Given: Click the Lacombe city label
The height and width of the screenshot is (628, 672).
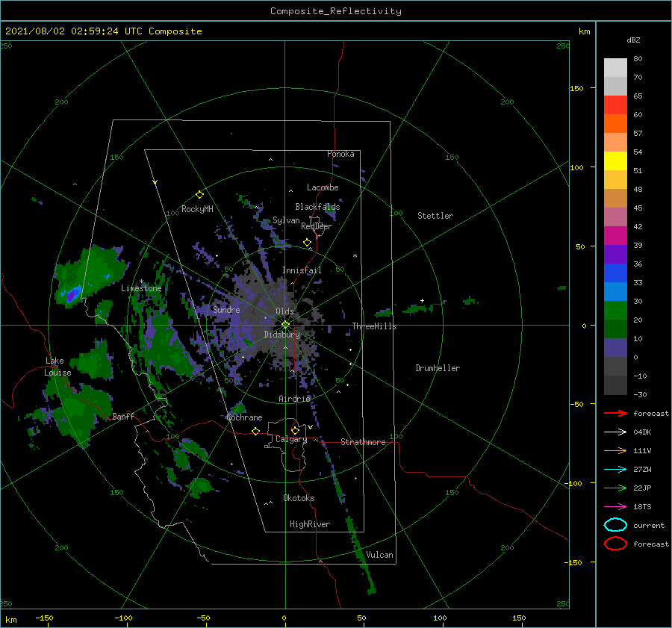Looking at the screenshot, I should [x=323, y=187].
